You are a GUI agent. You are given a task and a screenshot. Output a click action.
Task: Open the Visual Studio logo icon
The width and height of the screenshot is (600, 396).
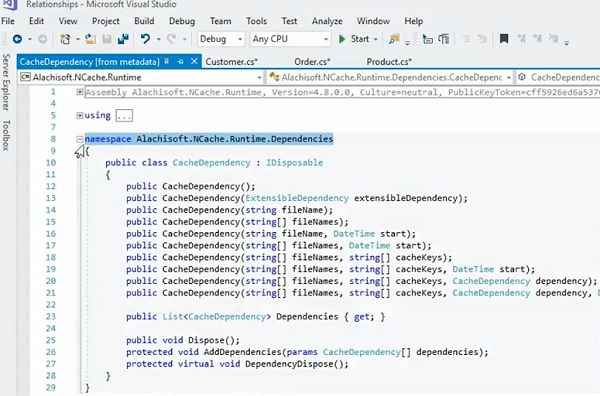coord(9,5)
